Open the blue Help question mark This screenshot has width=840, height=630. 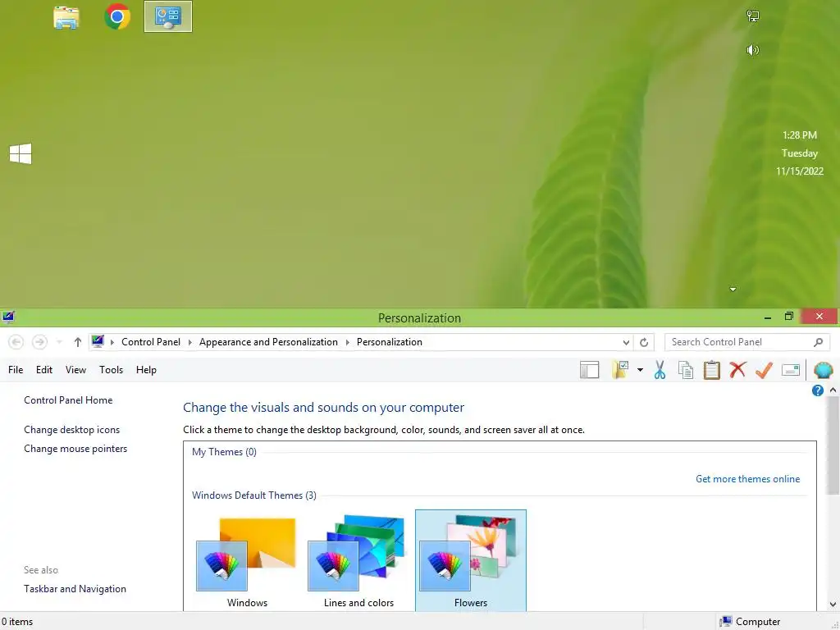point(818,390)
